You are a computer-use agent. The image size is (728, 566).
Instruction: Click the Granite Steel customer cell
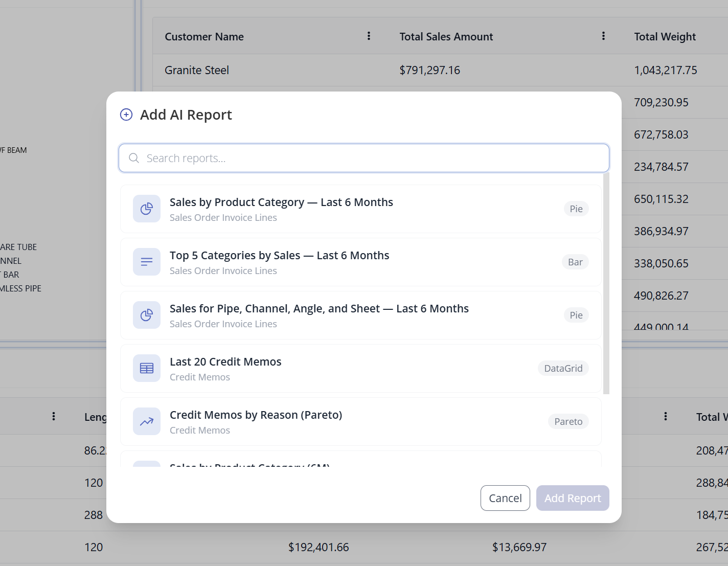point(197,70)
